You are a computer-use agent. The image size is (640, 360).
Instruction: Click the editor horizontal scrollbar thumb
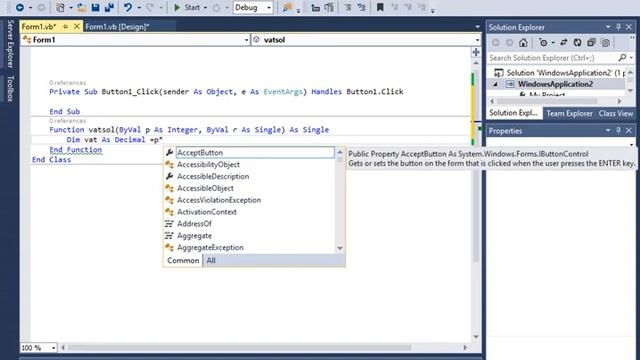click(240, 348)
